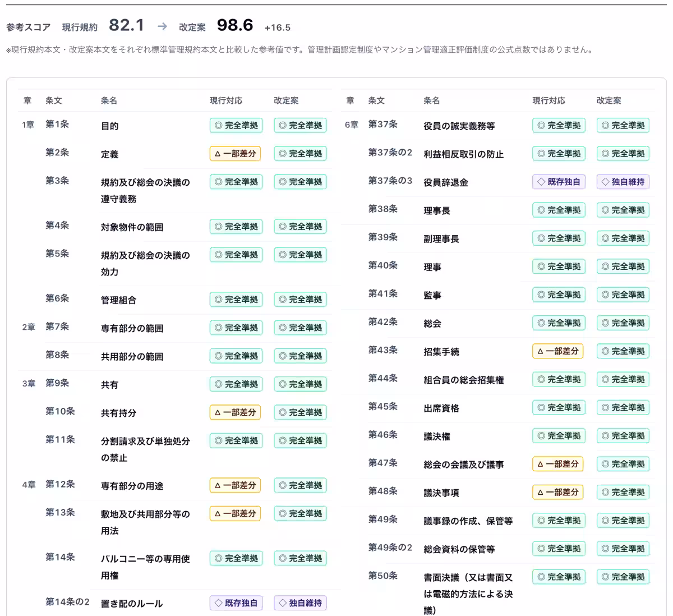Viewport: 673px width, 616px height.
Task: Click the 条名 header in the left table
Action: point(109,100)
